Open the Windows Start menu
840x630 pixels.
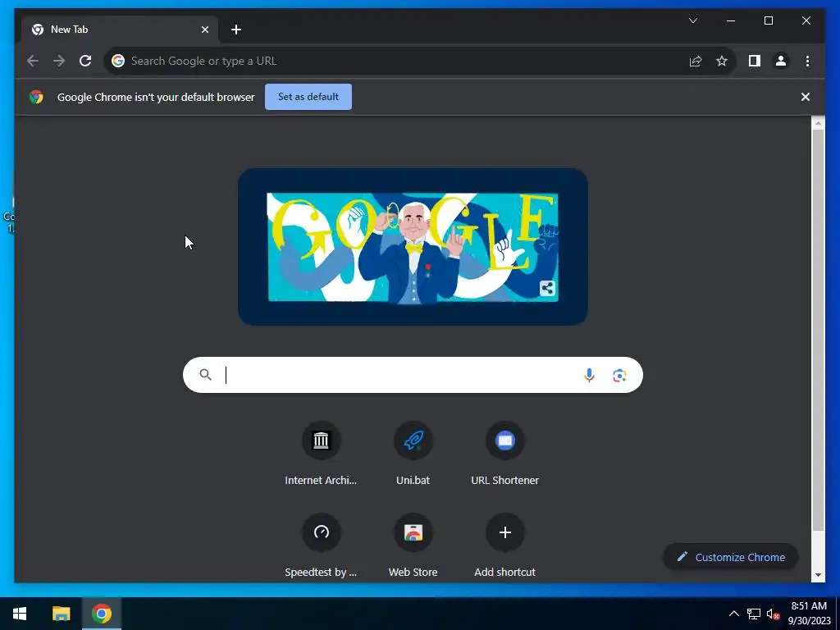click(x=20, y=614)
